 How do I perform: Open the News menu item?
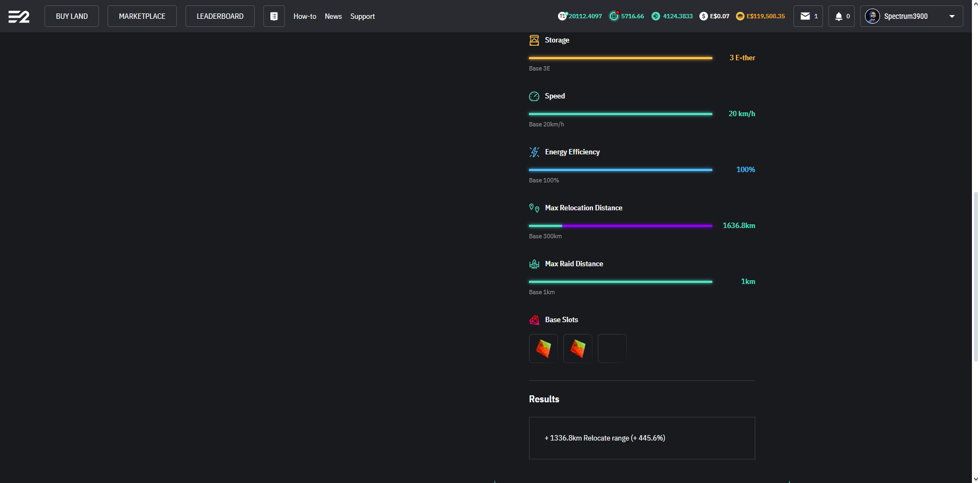333,16
